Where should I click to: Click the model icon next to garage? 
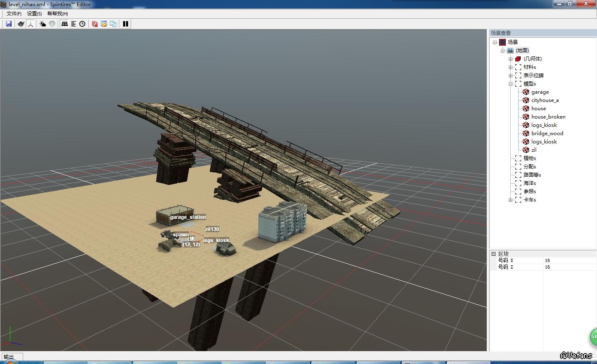pyautogui.click(x=526, y=92)
